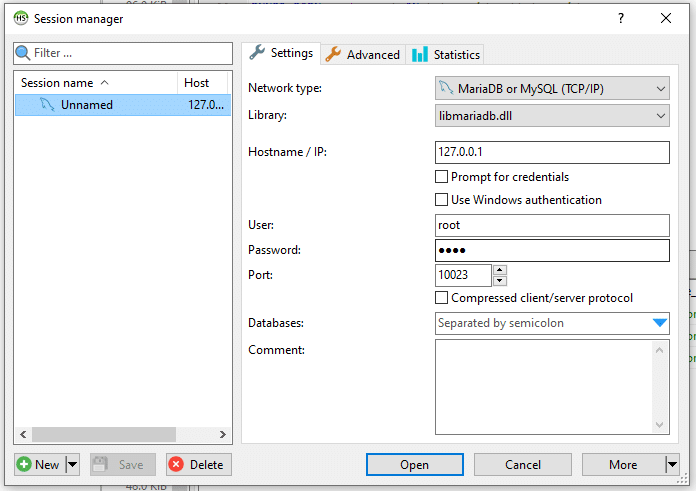Click the session list horizontal scrollbar thumb

[x=104, y=434]
